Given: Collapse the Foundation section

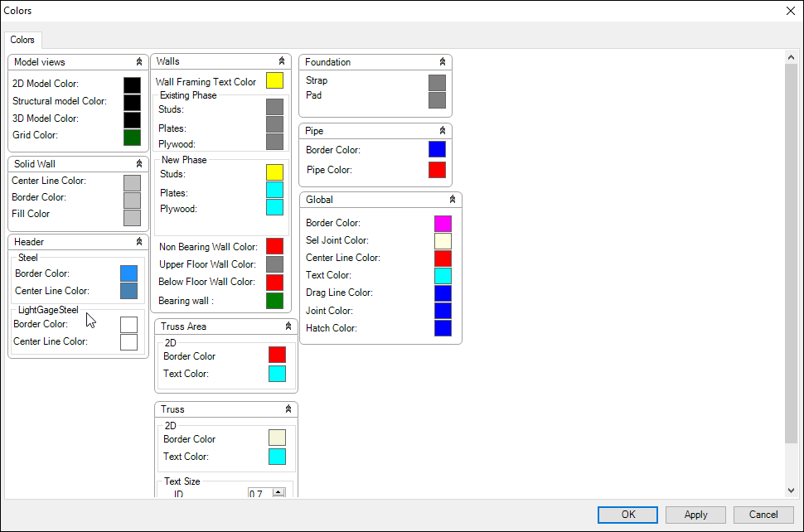Looking at the screenshot, I should pos(443,62).
